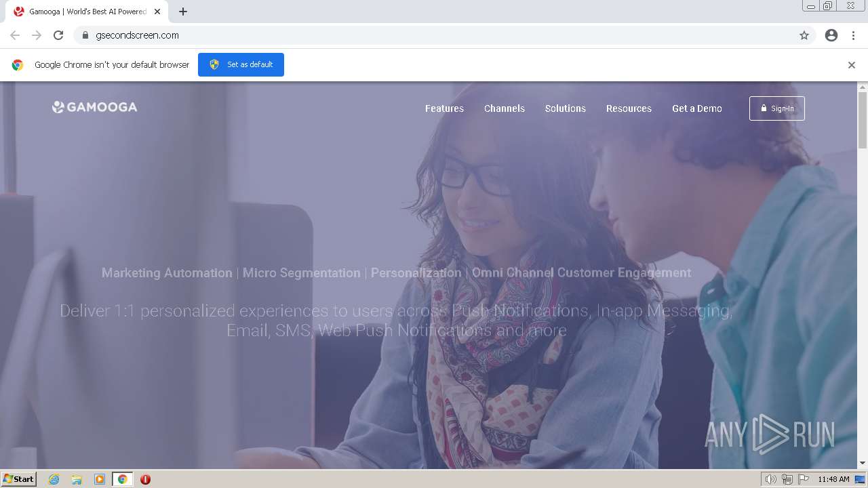868x488 pixels.
Task: Open the media player taskbar icon
Action: click(x=100, y=479)
